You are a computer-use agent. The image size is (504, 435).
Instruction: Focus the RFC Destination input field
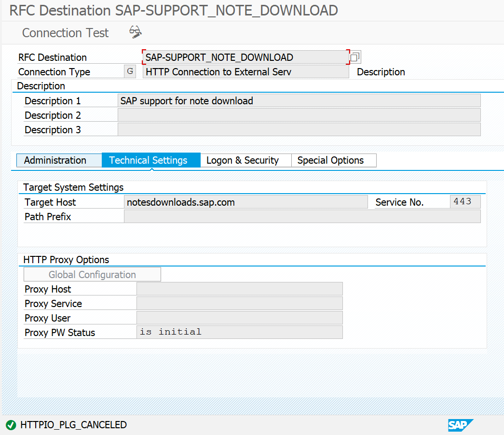(x=246, y=57)
